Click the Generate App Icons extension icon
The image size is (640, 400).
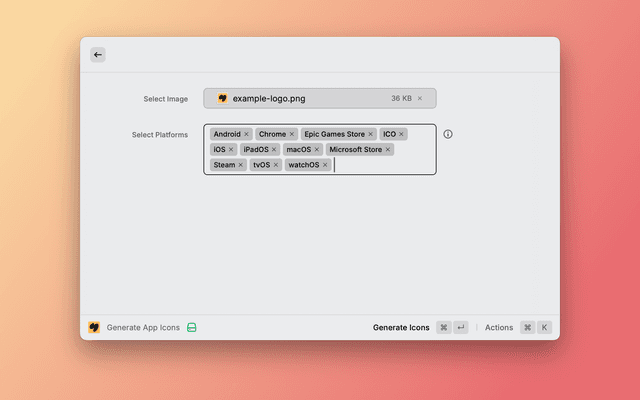[x=94, y=327]
